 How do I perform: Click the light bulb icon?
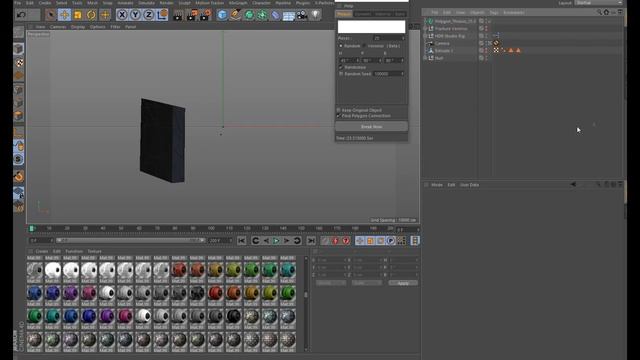pos(315,15)
